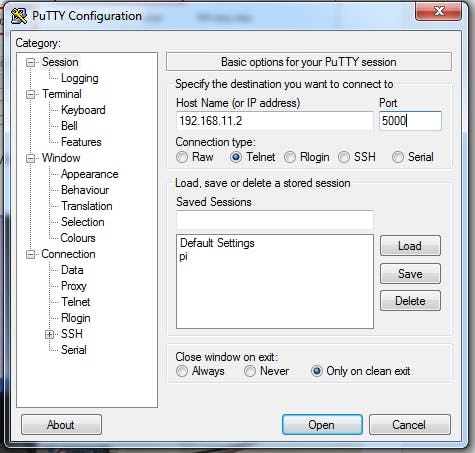Click the Load button
The width and height of the screenshot is (475, 453).
[410, 246]
